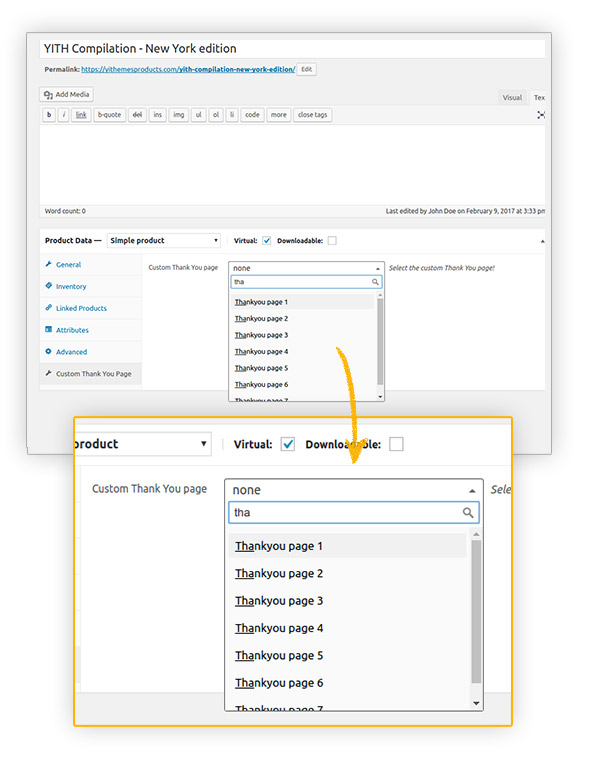The height and width of the screenshot is (765, 600).
Task: Click the zoomed list scrollbar thumb
Action: tap(476, 611)
